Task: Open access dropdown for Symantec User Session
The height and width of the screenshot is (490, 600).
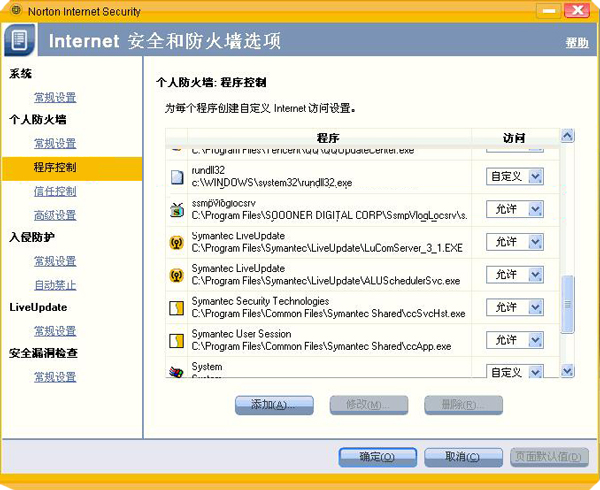Action: click(x=515, y=340)
